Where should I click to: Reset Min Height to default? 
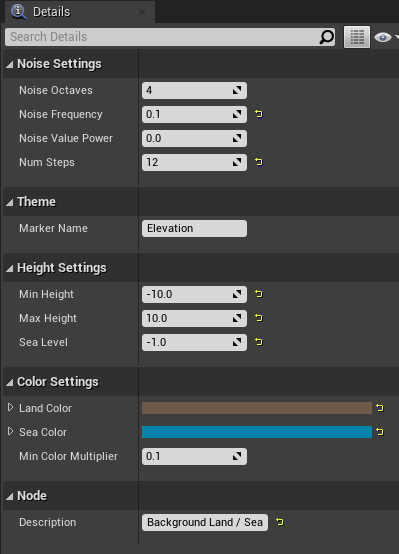(x=259, y=294)
